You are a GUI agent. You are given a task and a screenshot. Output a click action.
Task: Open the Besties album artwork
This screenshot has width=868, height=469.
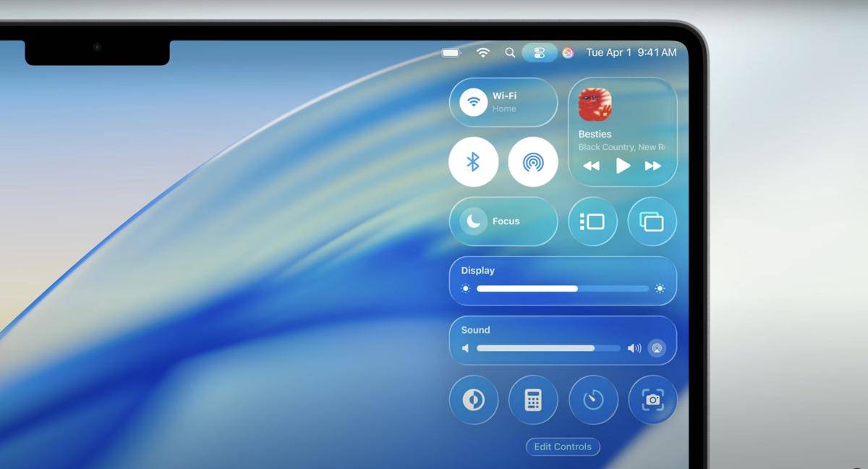tap(595, 105)
